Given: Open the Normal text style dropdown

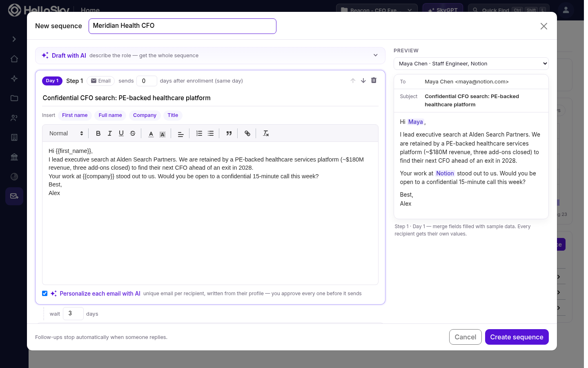Looking at the screenshot, I should tap(66, 133).
